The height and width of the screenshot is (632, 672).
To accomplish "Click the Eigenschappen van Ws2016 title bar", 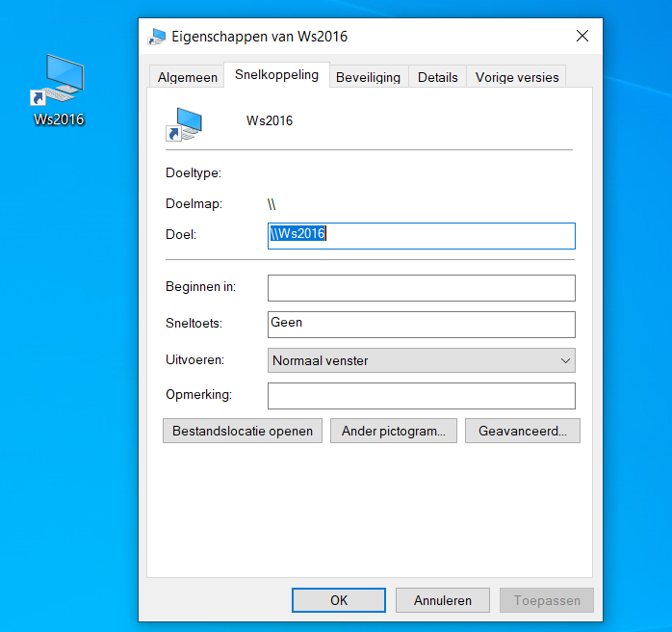I will pos(385,37).
